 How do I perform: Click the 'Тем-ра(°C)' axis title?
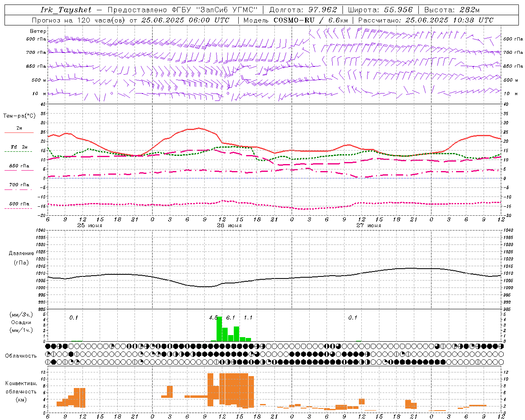(19, 116)
